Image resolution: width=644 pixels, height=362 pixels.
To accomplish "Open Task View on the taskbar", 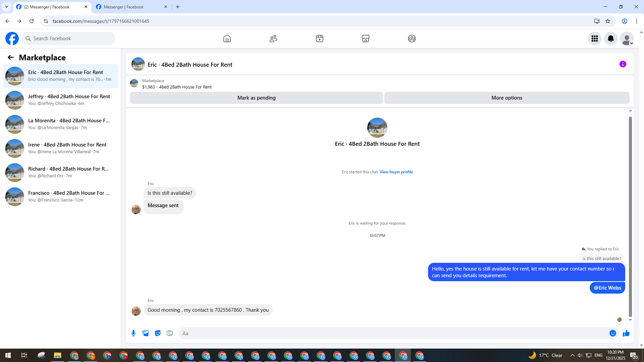I will tap(24, 355).
